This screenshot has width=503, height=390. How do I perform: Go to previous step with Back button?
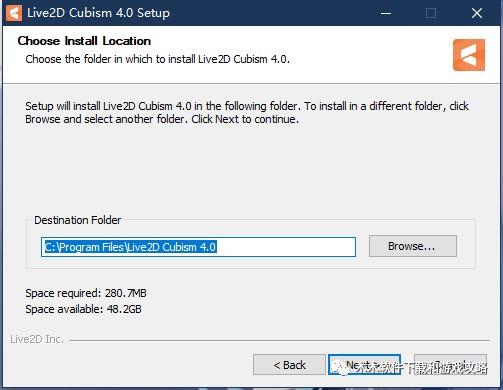point(289,365)
